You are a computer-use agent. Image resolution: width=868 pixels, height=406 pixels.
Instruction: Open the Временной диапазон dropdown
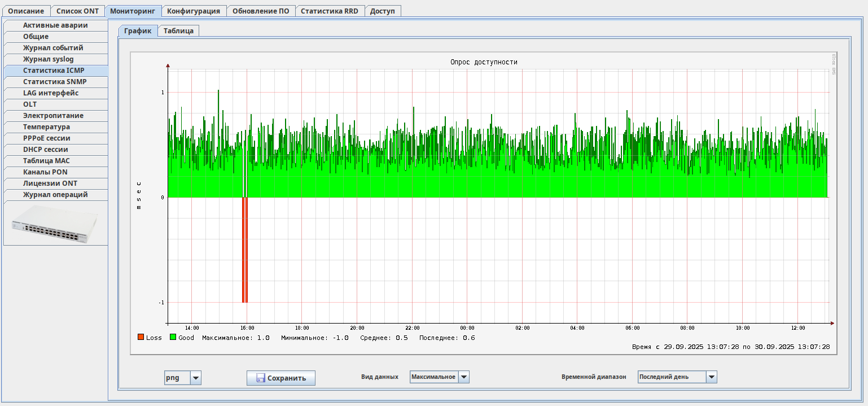tap(711, 377)
